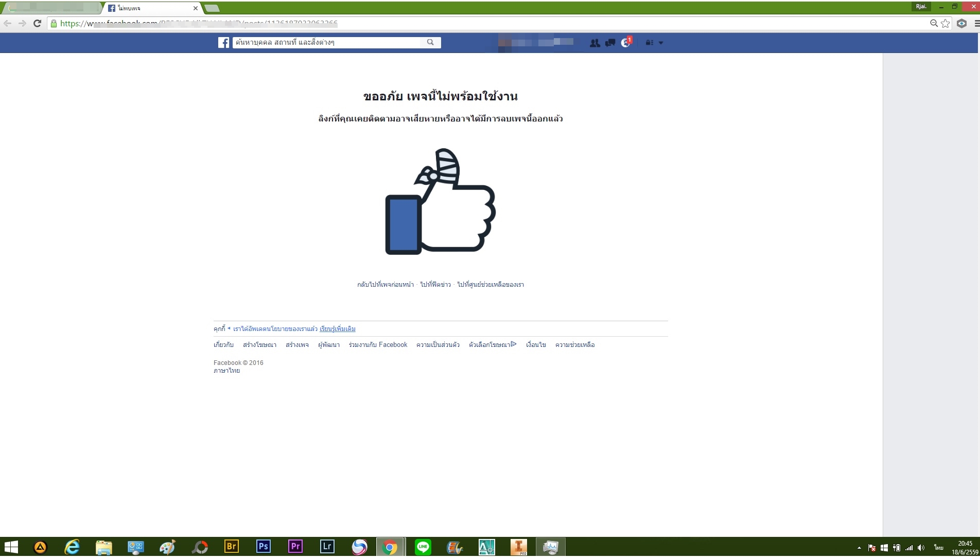Screen dimensions: 980x558
Task: Click ไปที่ฟีดข่าว link
Action: click(435, 285)
